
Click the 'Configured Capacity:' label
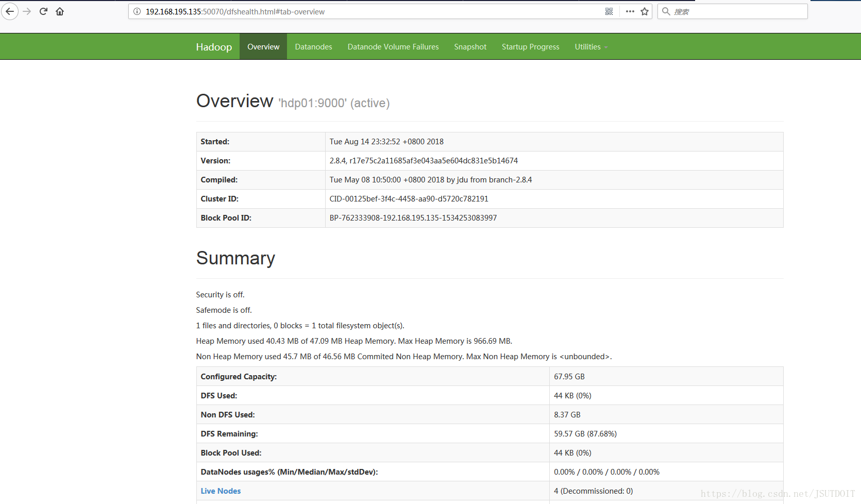(239, 377)
